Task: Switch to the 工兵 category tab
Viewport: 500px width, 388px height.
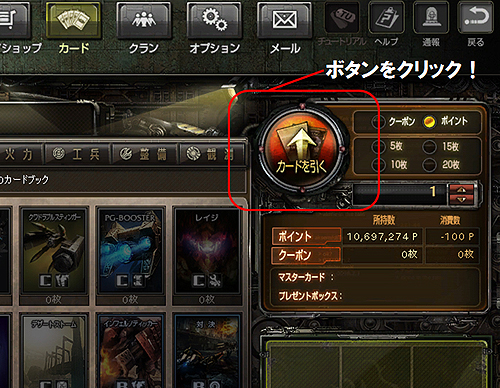Action: click(77, 154)
